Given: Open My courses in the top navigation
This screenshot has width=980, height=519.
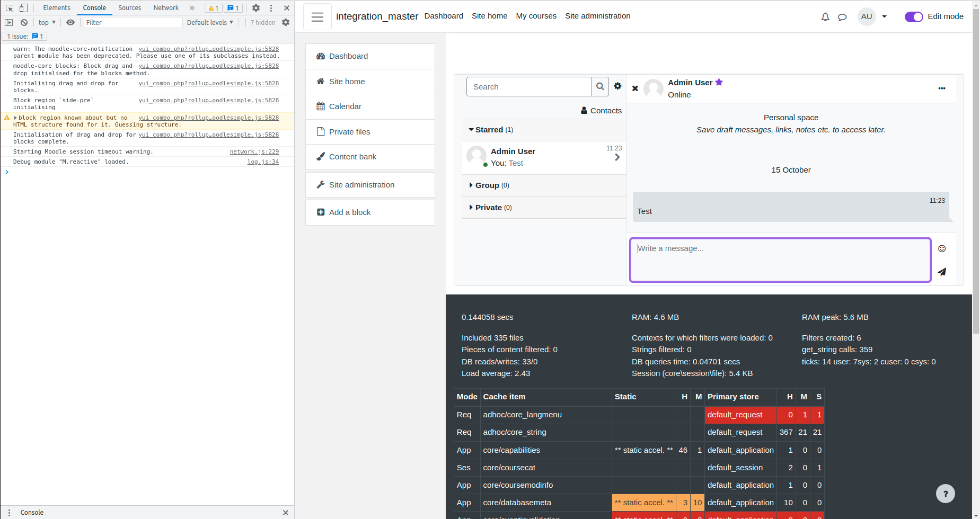Looking at the screenshot, I should [x=536, y=16].
